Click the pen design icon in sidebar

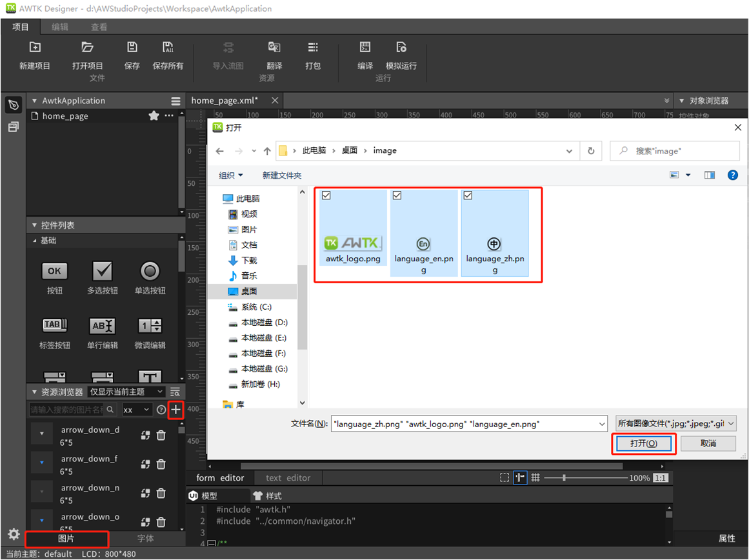click(x=14, y=105)
